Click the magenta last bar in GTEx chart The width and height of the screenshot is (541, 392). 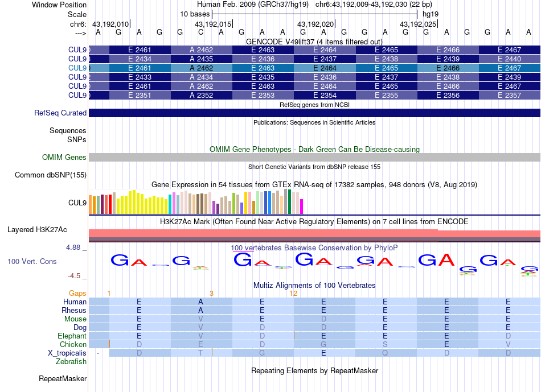click(302, 207)
